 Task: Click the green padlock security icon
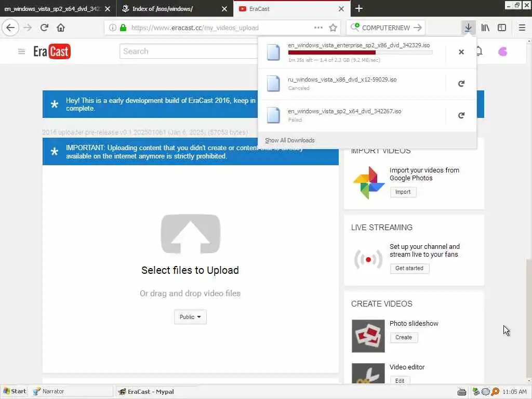point(123,28)
